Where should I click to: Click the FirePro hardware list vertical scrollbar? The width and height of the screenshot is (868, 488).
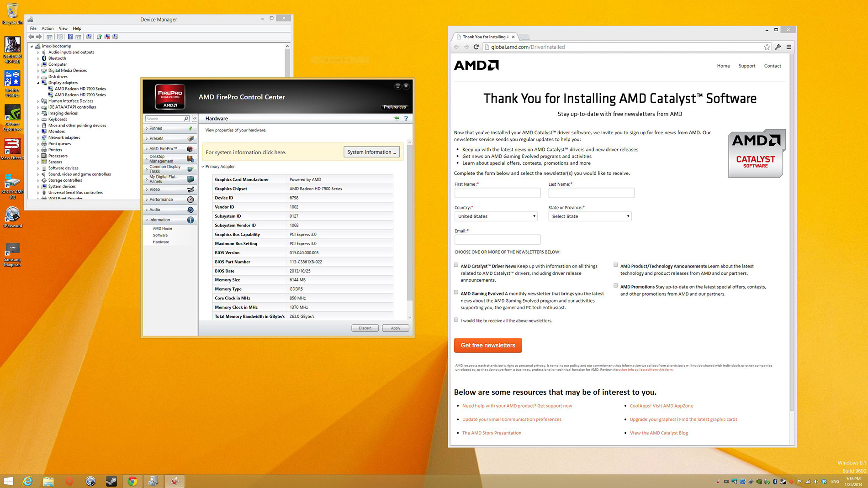tap(409, 224)
